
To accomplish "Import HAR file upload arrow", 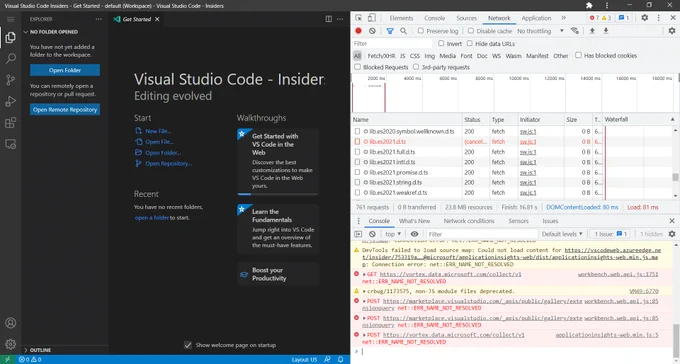I will point(592,31).
